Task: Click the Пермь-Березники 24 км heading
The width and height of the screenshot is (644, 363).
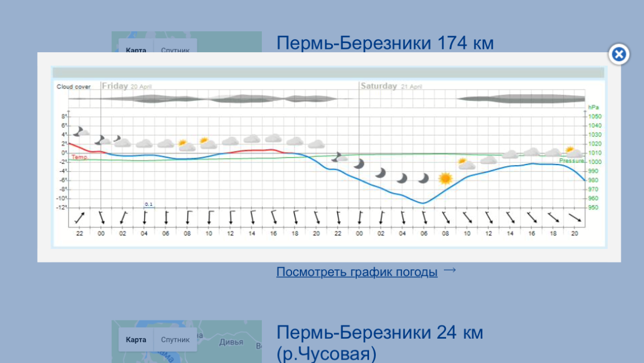Action: coord(380,332)
